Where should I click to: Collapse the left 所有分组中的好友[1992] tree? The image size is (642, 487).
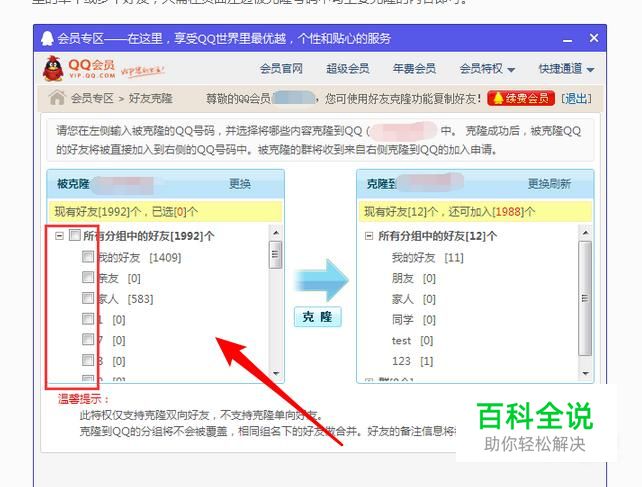(x=60, y=236)
